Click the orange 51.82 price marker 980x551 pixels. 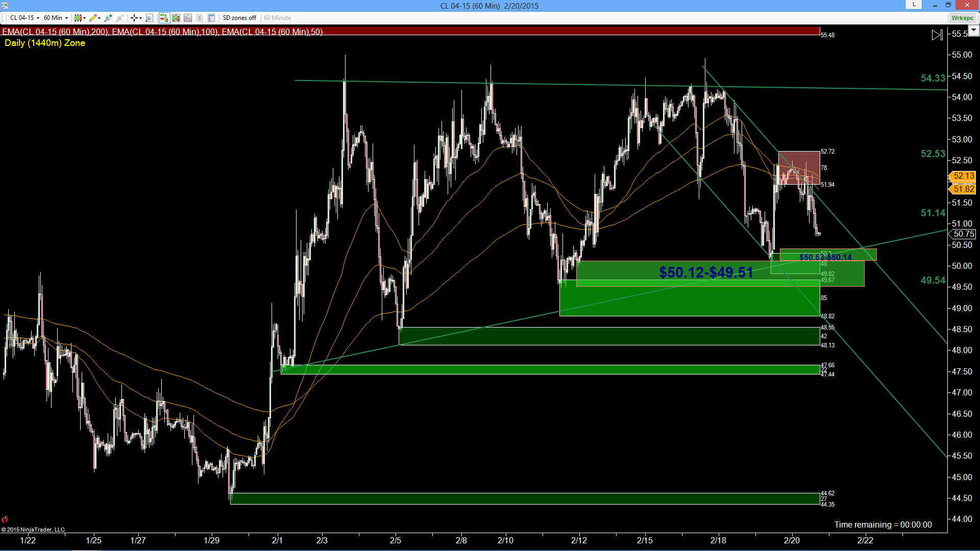coord(963,189)
